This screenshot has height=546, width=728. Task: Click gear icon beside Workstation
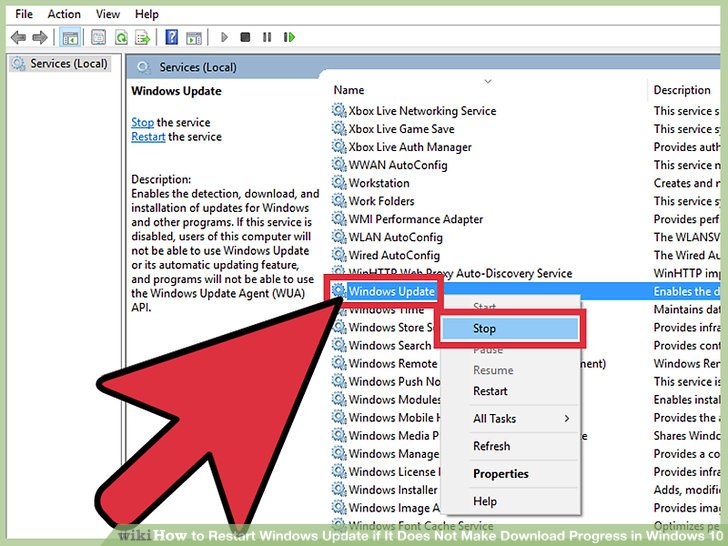[x=339, y=183]
